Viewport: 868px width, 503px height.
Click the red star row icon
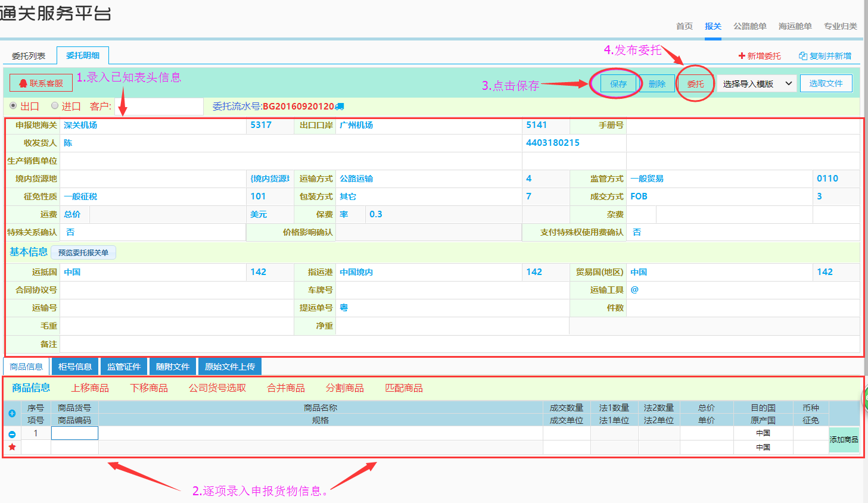point(12,447)
